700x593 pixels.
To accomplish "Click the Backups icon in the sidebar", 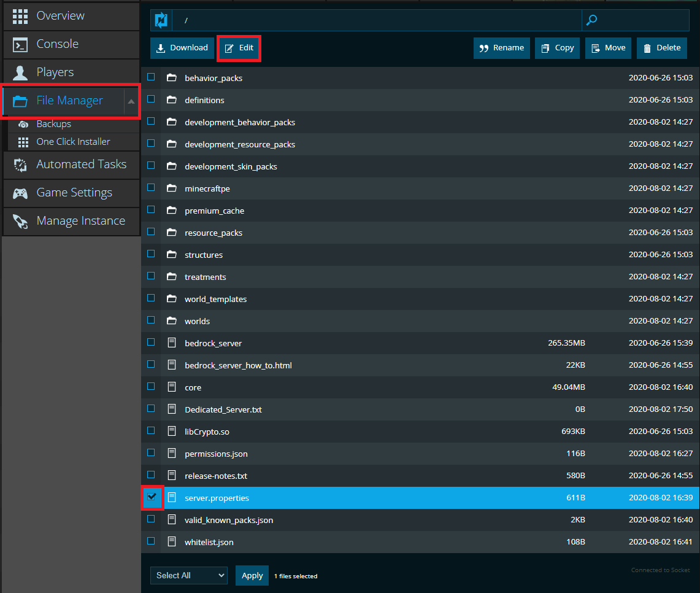I will point(23,124).
